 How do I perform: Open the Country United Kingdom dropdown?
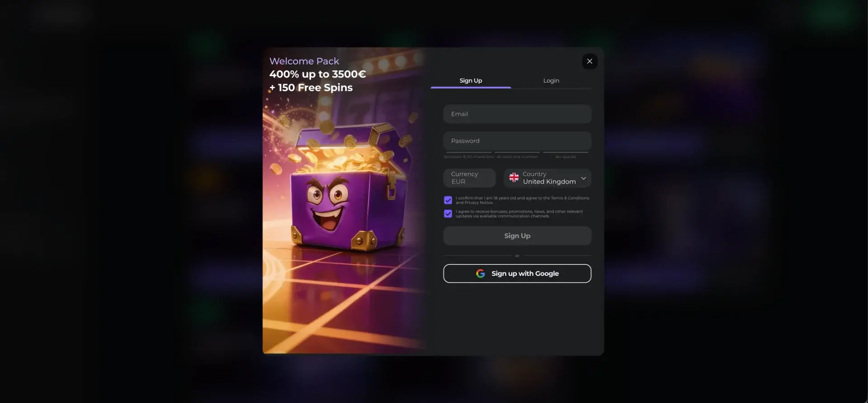pos(547,178)
